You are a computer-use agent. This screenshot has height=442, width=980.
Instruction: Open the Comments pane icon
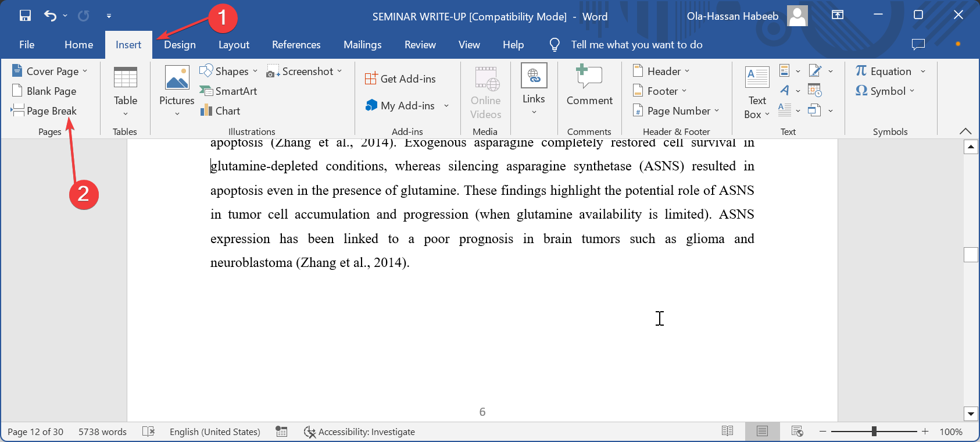918,44
